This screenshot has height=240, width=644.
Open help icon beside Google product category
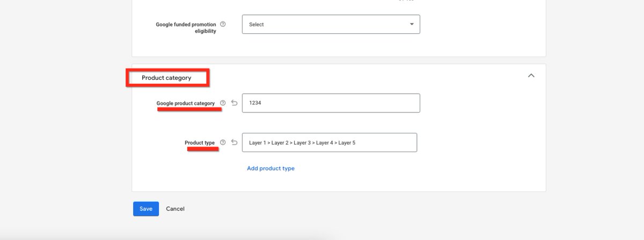click(x=223, y=103)
